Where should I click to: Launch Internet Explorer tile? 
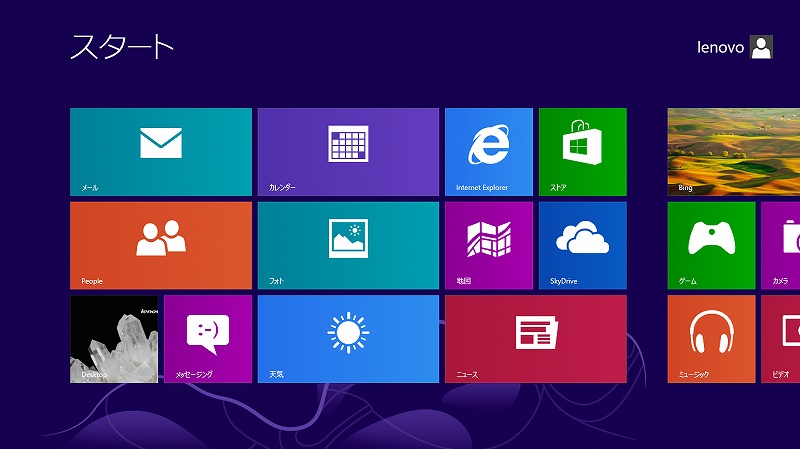point(489,152)
